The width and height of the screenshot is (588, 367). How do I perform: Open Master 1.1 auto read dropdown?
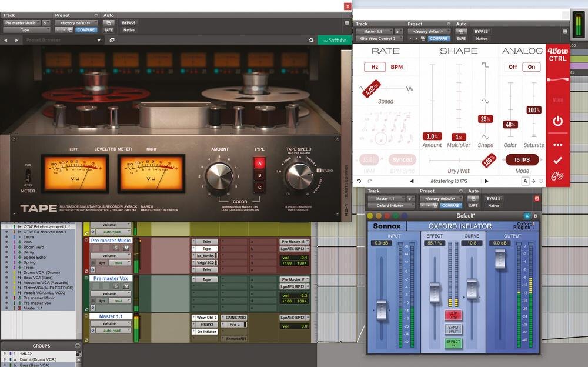click(111, 331)
